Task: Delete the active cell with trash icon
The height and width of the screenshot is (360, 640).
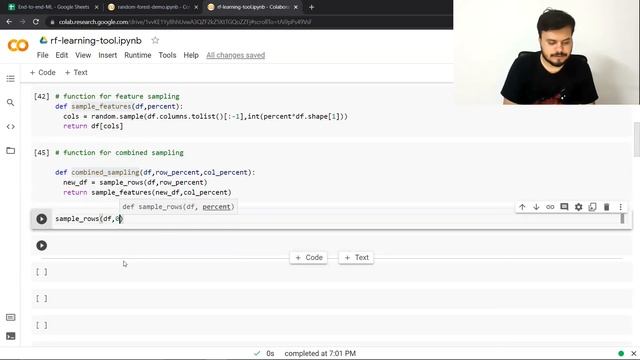Action: click(607, 207)
